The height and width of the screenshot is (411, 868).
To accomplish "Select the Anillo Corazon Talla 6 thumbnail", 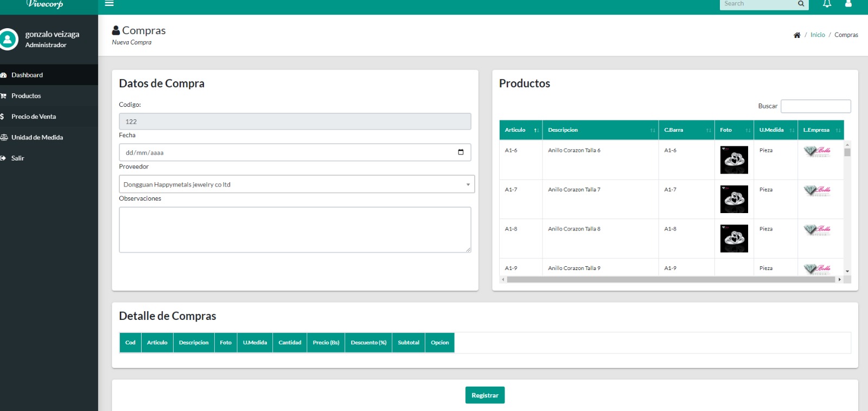I will pyautogui.click(x=734, y=160).
